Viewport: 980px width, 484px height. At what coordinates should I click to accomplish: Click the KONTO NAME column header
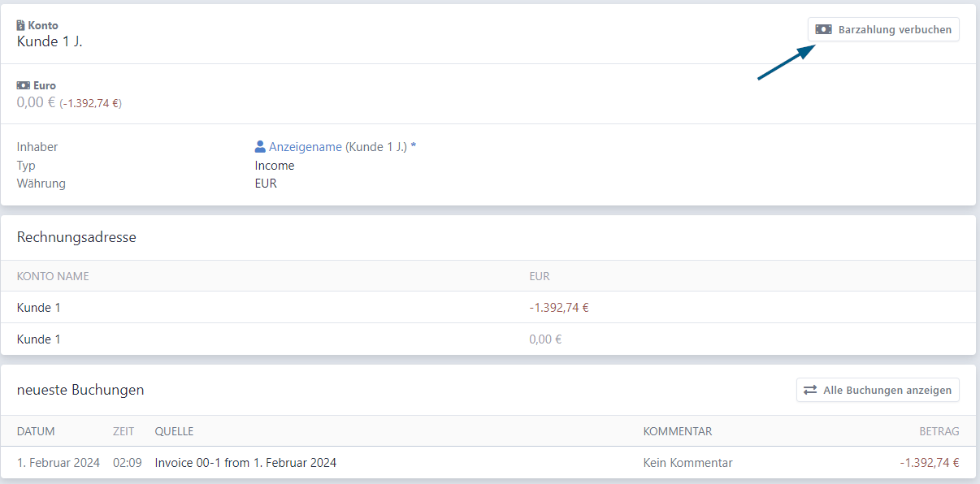pyautogui.click(x=53, y=276)
